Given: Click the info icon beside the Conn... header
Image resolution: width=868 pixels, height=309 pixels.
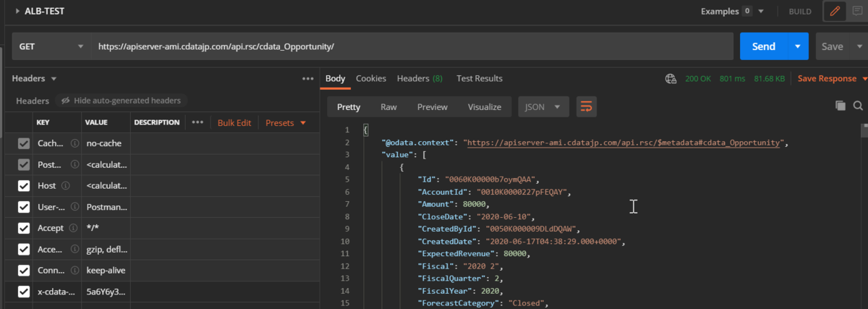Looking at the screenshot, I should (x=76, y=271).
